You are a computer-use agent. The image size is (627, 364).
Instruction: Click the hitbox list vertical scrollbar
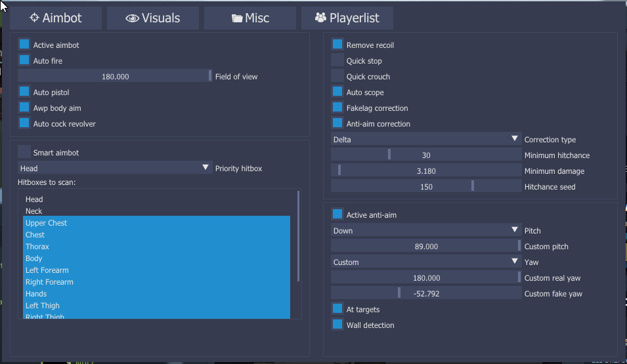(298, 235)
